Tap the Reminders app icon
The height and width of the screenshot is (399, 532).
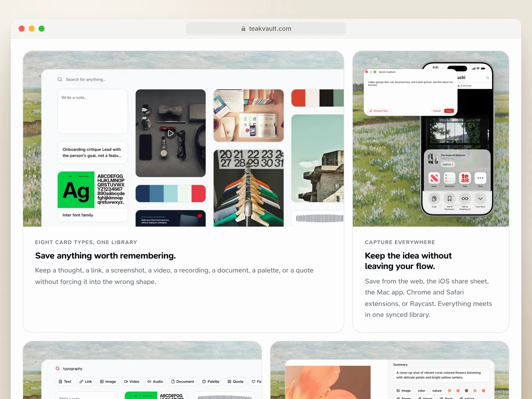pyautogui.click(x=450, y=178)
